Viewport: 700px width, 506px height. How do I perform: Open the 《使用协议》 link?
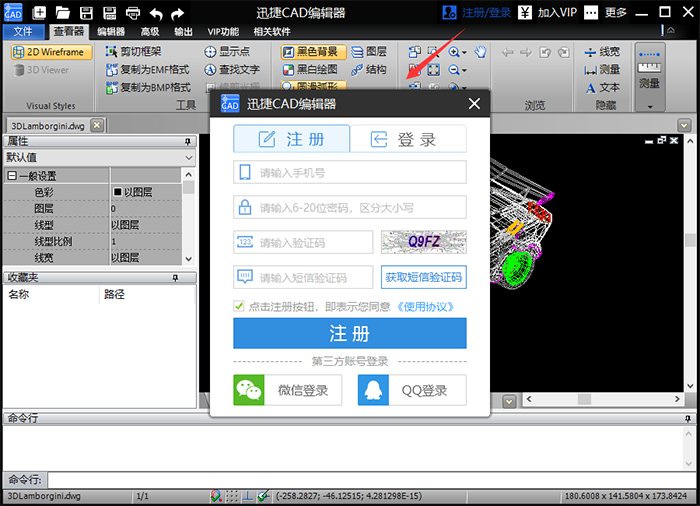click(x=425, y=307)
